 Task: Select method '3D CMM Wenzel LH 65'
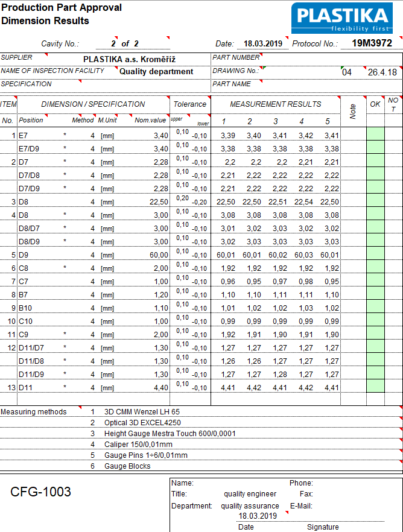[142, 412]
